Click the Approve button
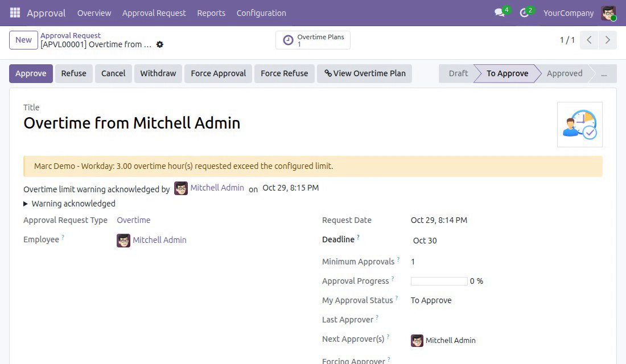The image size is (626, 364). [x=31, y=73]
